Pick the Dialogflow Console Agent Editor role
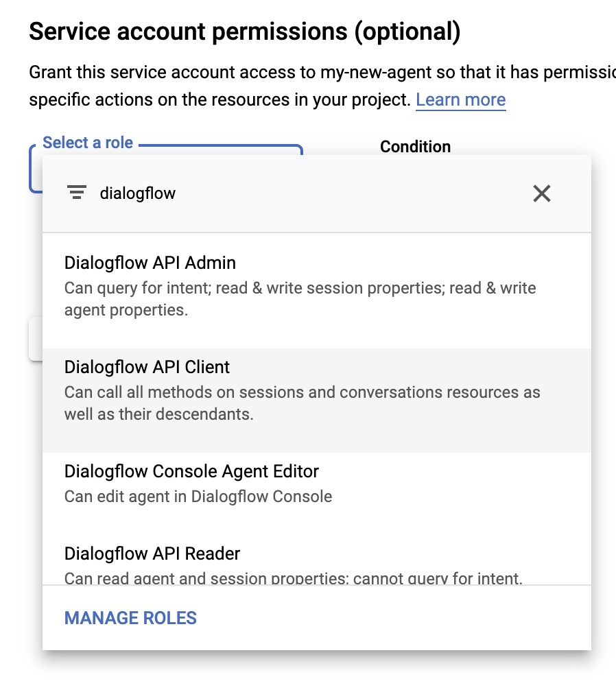 (191, 472)
